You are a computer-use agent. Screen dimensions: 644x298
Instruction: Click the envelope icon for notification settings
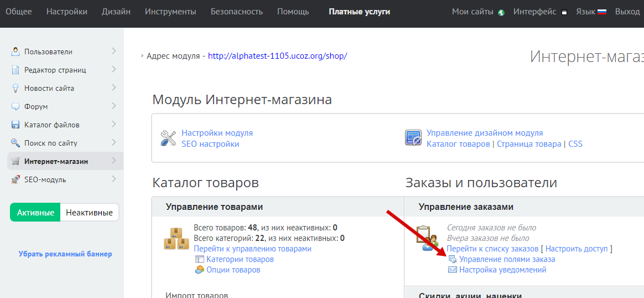point(452,270)
